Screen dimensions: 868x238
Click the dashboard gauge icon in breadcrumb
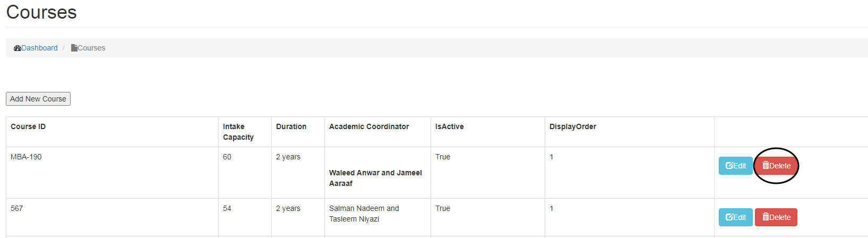coord(18,48)
